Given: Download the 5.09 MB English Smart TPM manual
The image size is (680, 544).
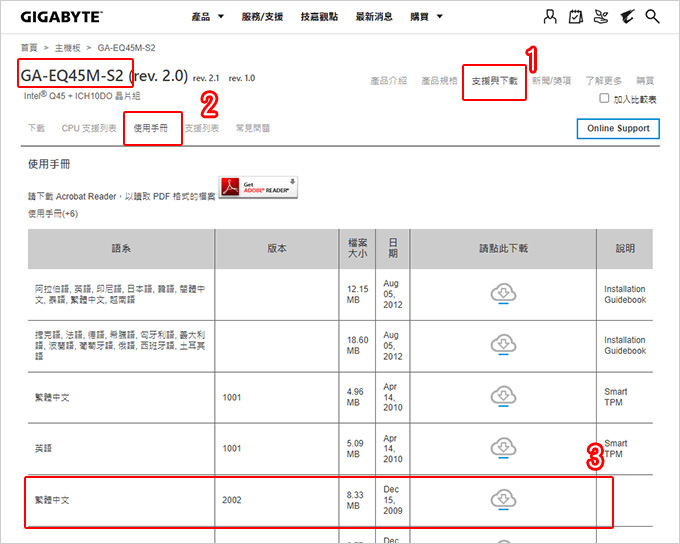Looking at the screenshot, I should click(x=503, y=448).
